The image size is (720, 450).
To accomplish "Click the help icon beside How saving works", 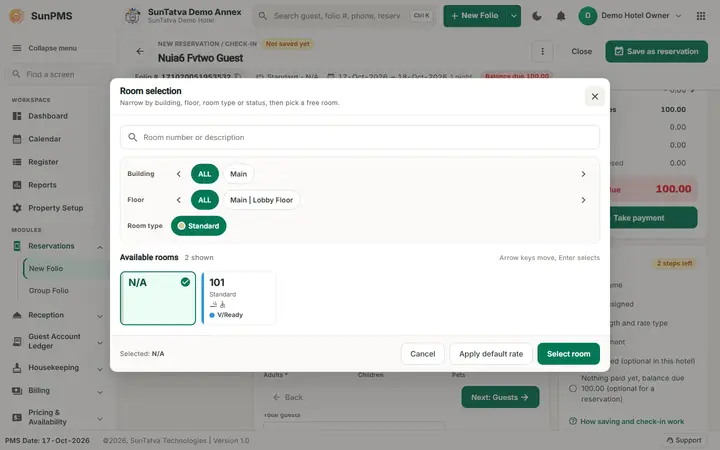I will tap(573, 421).
